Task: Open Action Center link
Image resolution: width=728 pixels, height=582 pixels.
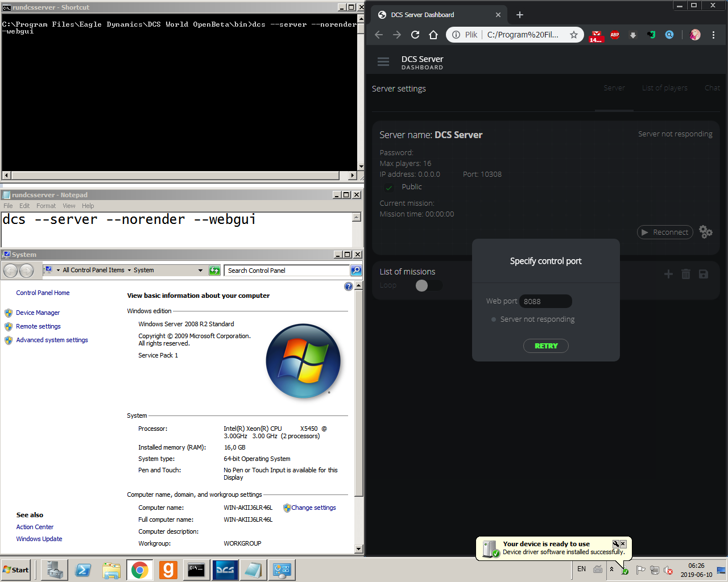Action: coord(35,527)
